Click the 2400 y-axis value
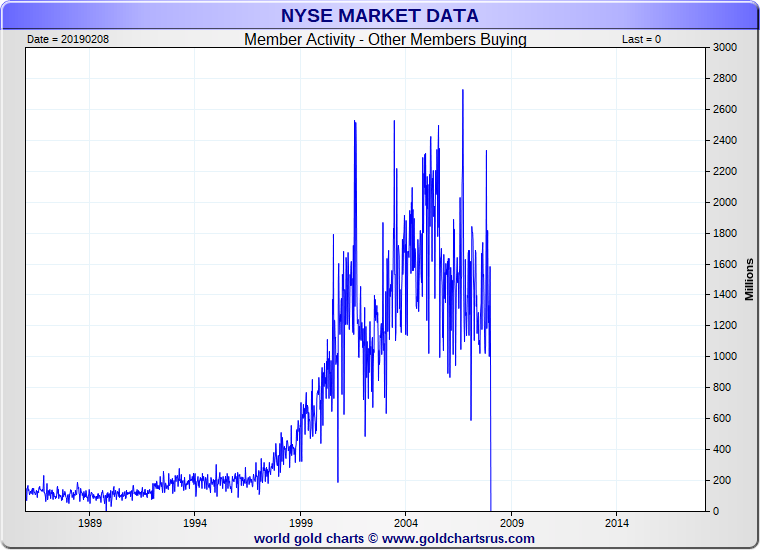The width and height of the screenshot is (760, 550). coord(725,141)
